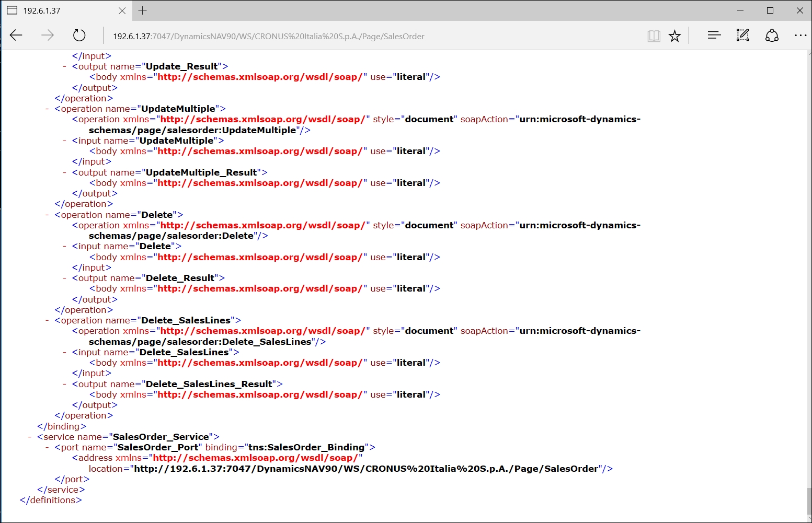Viewport: 812px width, 523px height.
Task: Collapse the Update_Result output node
Action: click(x=64, y=66)
